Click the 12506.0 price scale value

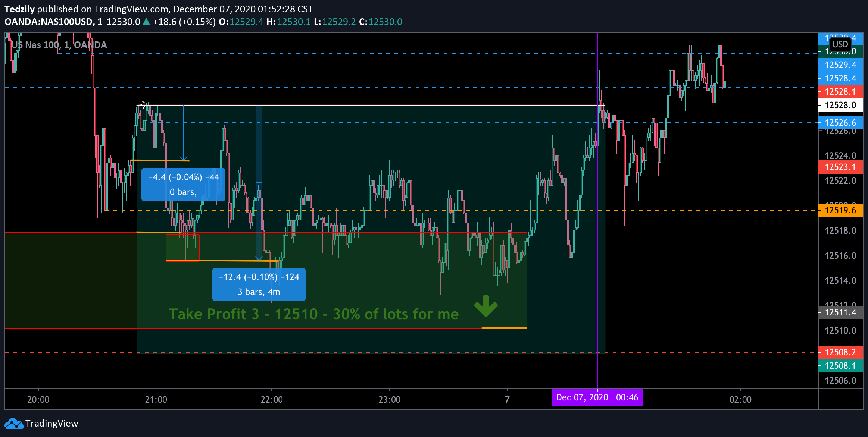tap(840, 381)
